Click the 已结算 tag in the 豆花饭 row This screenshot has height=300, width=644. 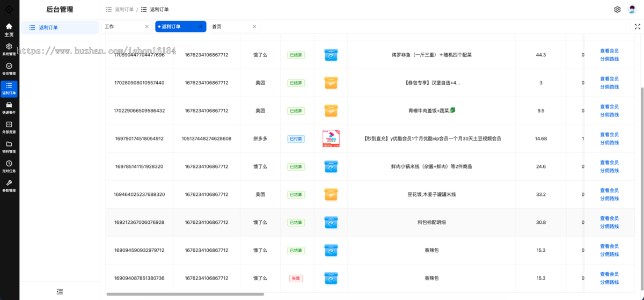[296, 194]
